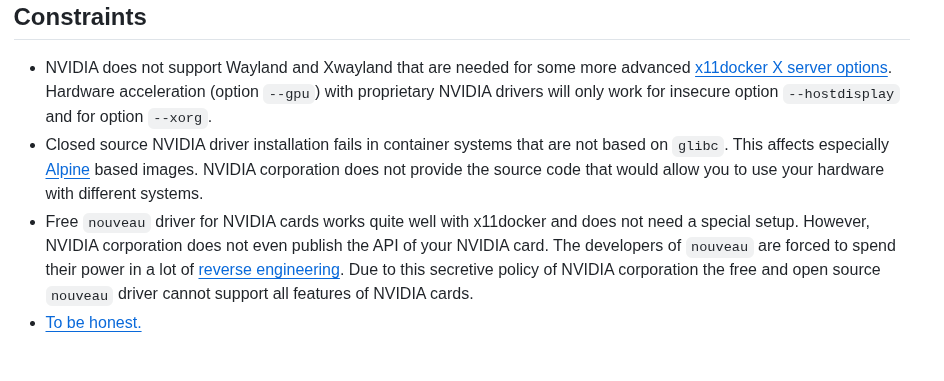Click the text 'with different systems.'
The width and height of the screenshot is (944, 381).
tap(125, 194)
